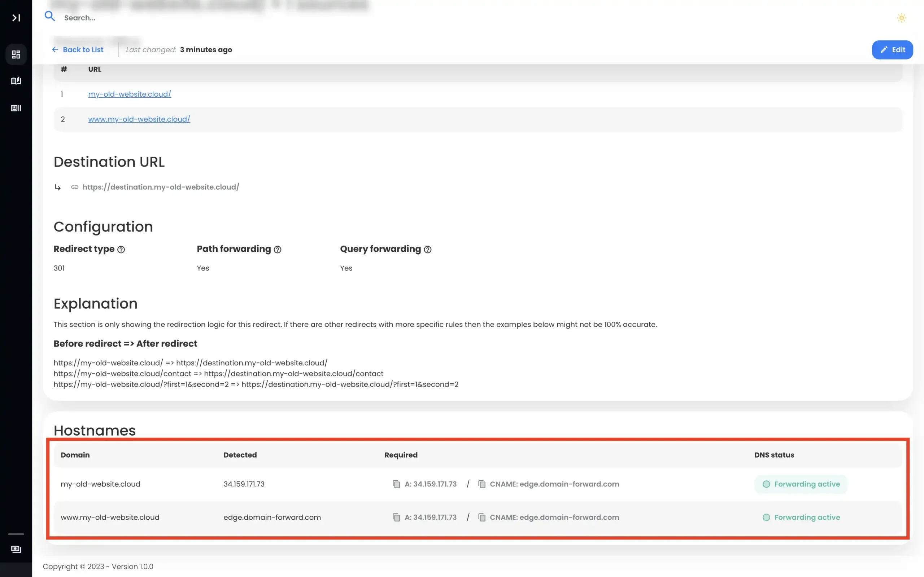Copy CNAME edge.domain-forward.com for my-old-website.cloud

[481, 484]
